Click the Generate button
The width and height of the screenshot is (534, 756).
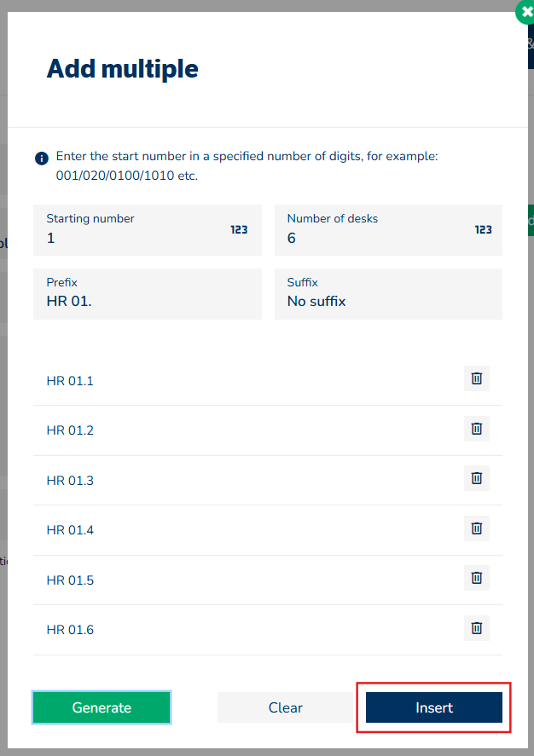pyautogui.click(x=102, y=707)
